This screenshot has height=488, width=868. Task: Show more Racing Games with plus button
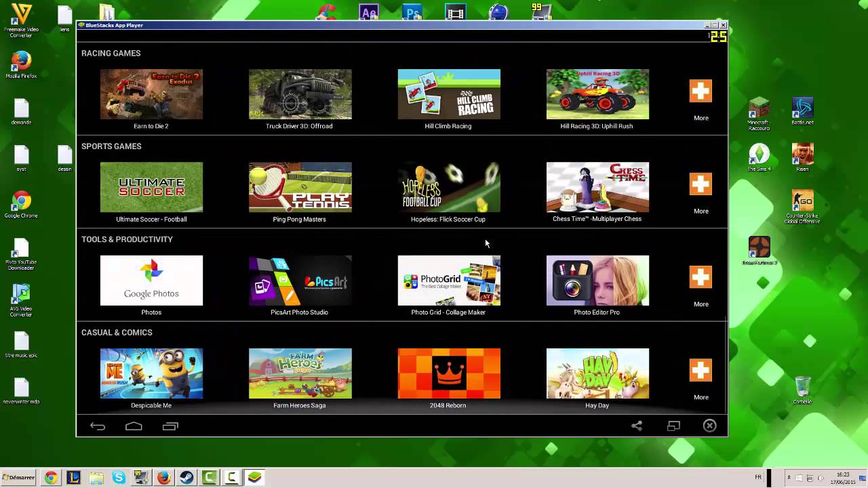[x=701, y=91]
